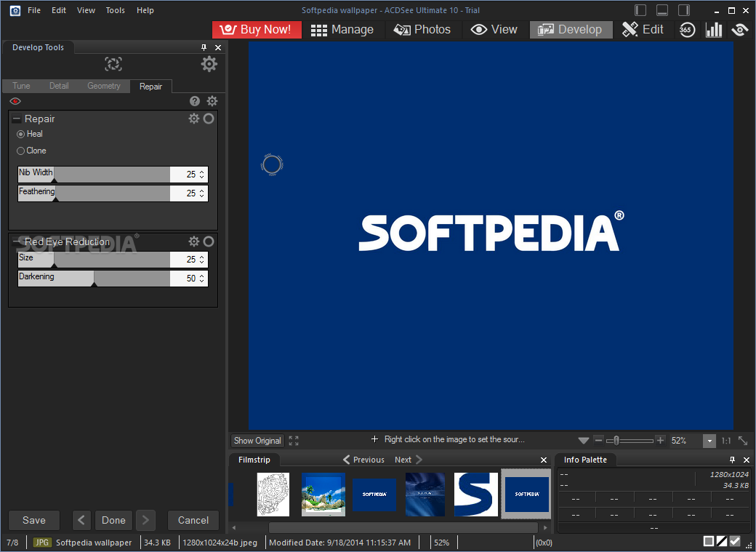Collapse the Red Eye Reduction group
The image size is (756, 552).
click(17, 241)
